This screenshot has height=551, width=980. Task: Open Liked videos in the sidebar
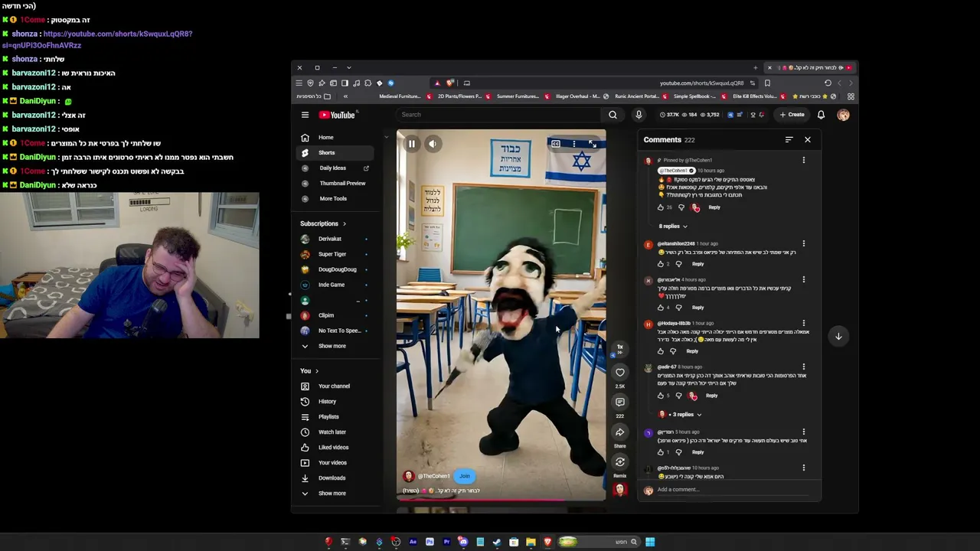[334, 448]
